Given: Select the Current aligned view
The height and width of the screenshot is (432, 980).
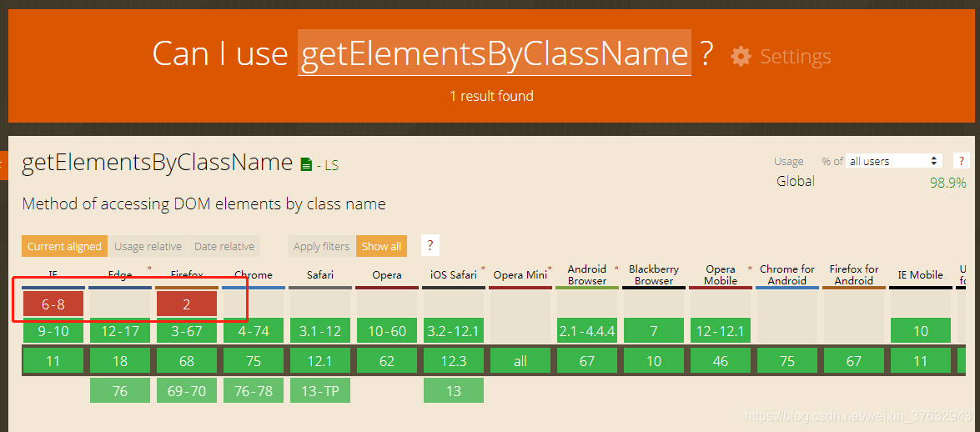Looking at the screenshot, I should pos(64,246).
